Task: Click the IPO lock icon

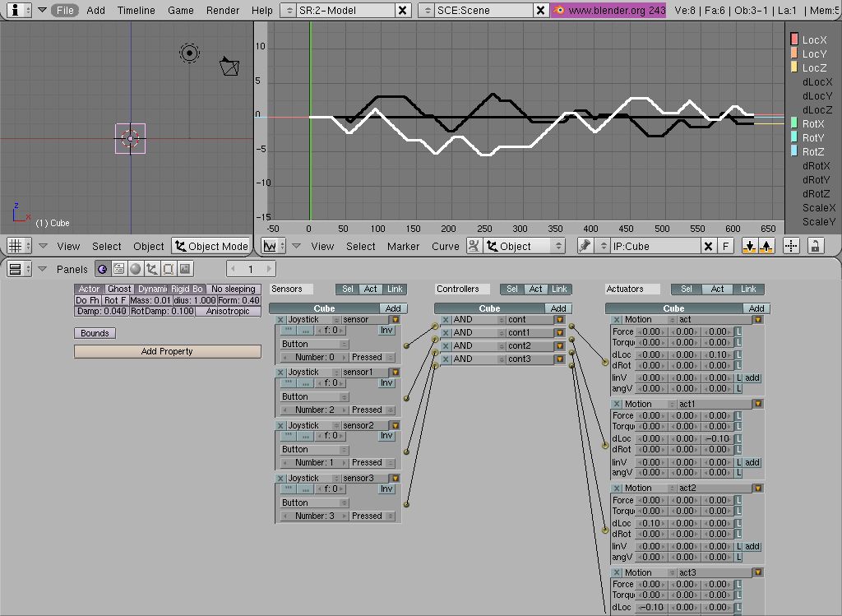Action: click(x=816, y=246)
